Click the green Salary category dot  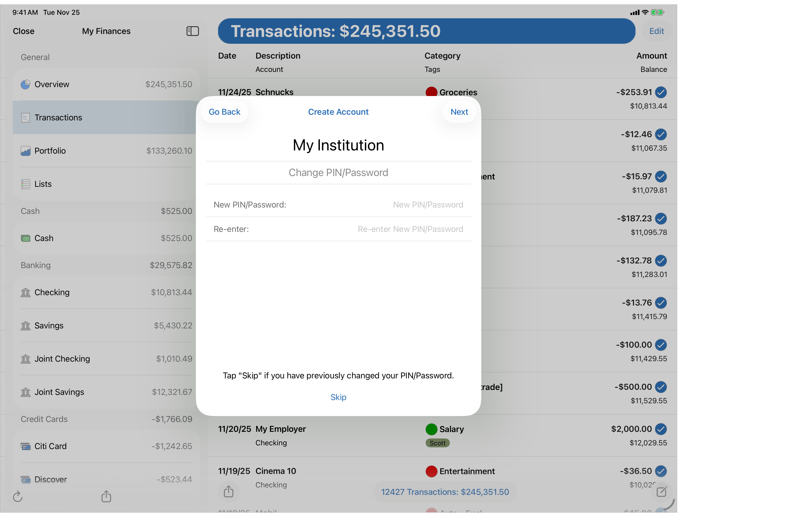(x=431, y=429)
